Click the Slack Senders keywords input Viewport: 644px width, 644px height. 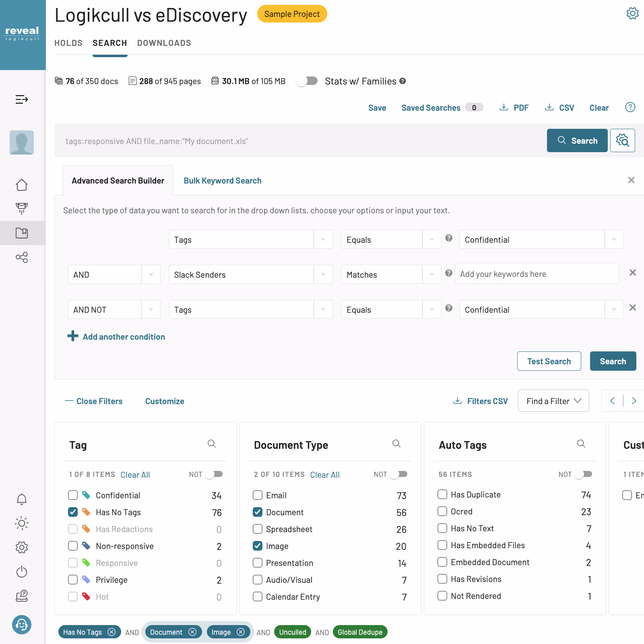coord(537,274)
